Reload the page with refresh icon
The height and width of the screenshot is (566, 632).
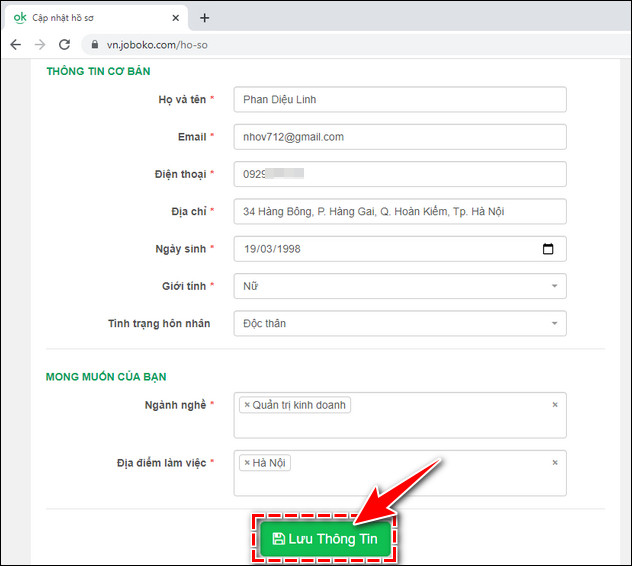point(65,45)
